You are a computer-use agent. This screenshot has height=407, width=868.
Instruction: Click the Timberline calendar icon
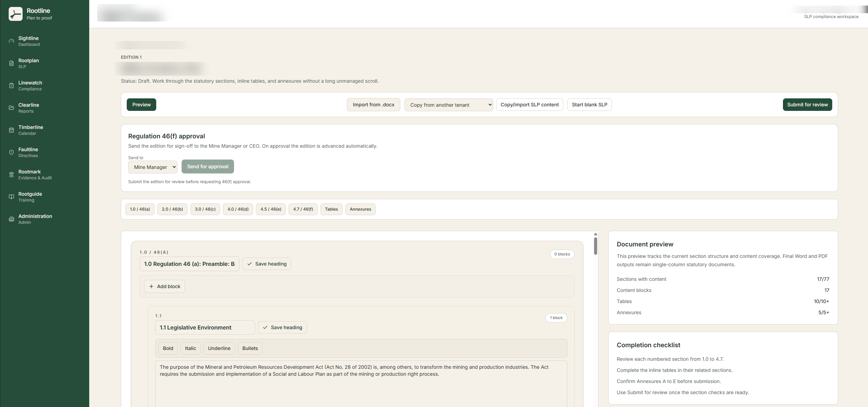click(x=11, y=130)
